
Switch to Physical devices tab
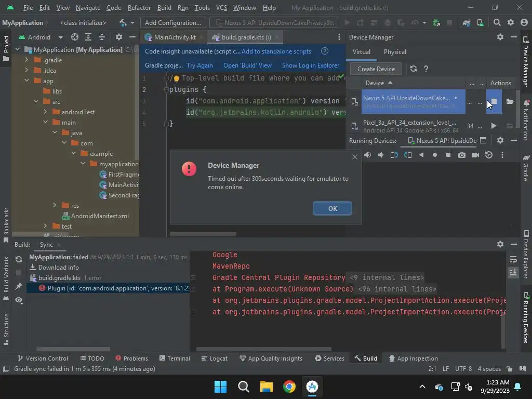pyautogui.click(x=395, y=52)
